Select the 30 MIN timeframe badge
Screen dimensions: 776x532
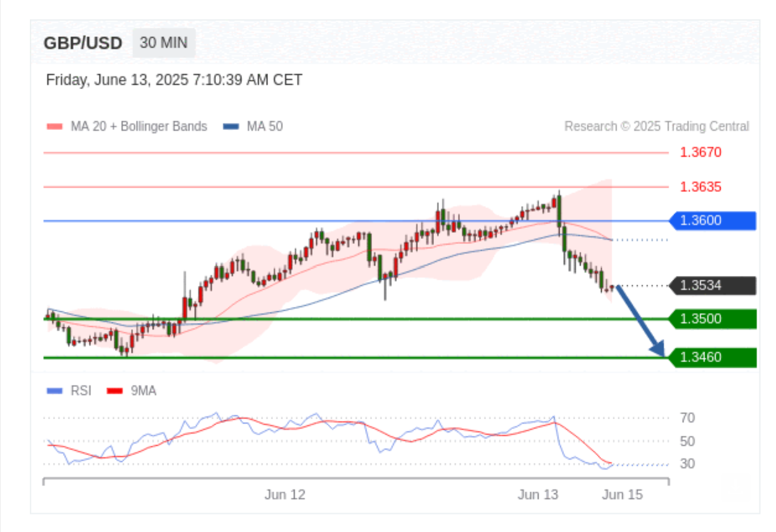[x=164, y=43]
